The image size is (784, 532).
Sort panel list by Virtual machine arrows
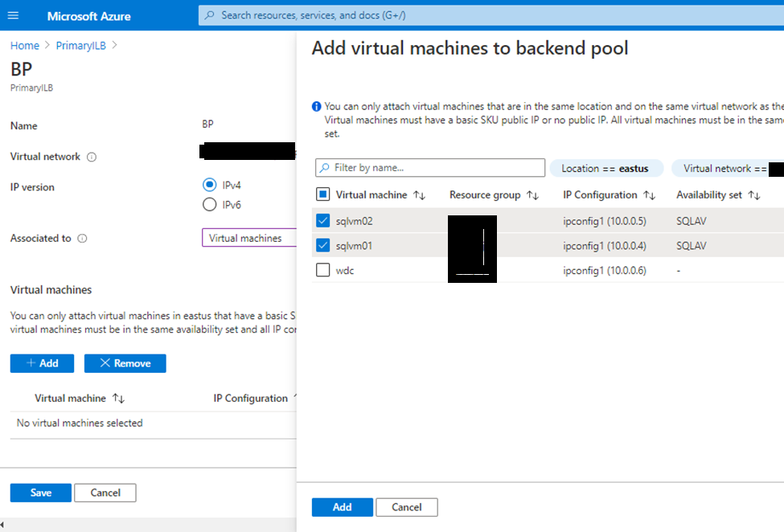click(x=420, y=195)
